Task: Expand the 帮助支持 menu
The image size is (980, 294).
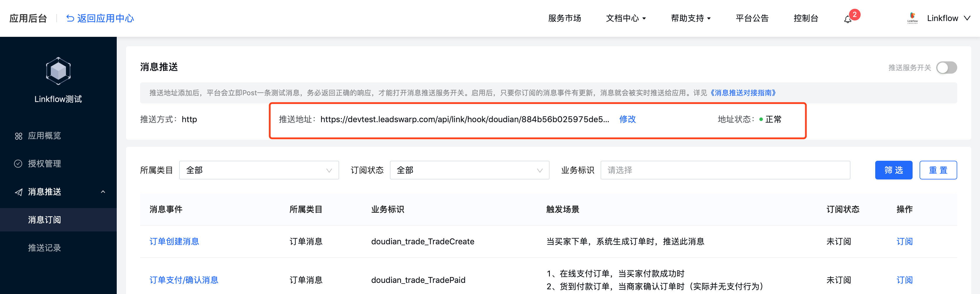Action: tap(691, 18)
